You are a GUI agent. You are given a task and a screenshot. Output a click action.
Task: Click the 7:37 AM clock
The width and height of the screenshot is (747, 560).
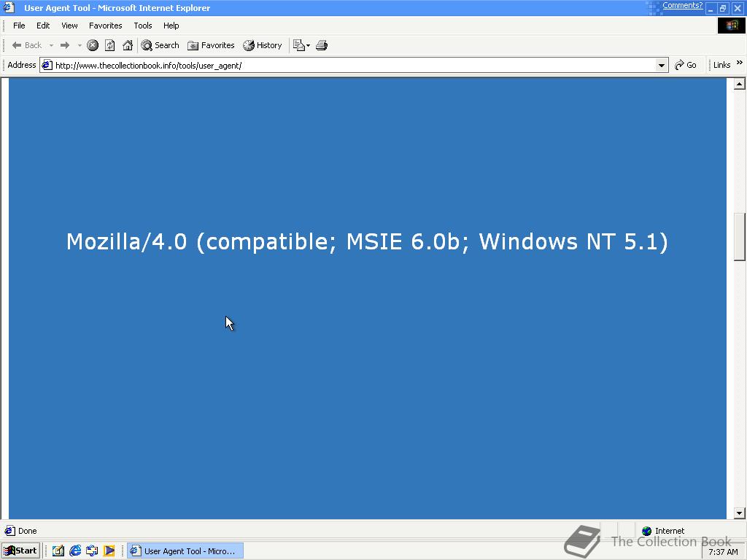723,552
